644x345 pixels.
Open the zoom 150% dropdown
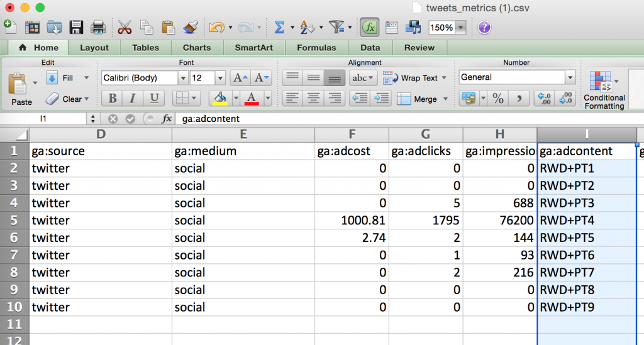click(x=461, y=28)
